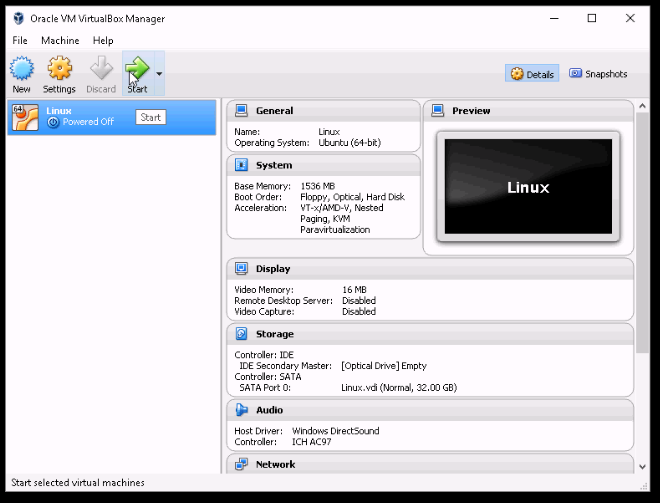Open the Network section header link
Viewport: 660px width, 503px height.
(x=276, y=465)
